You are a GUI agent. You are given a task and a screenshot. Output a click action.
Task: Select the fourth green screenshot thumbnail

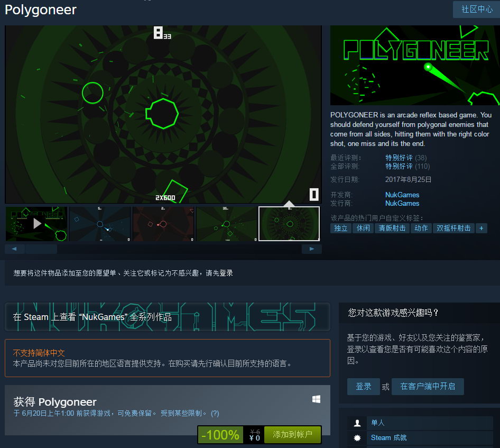click(x=227, y=224)
